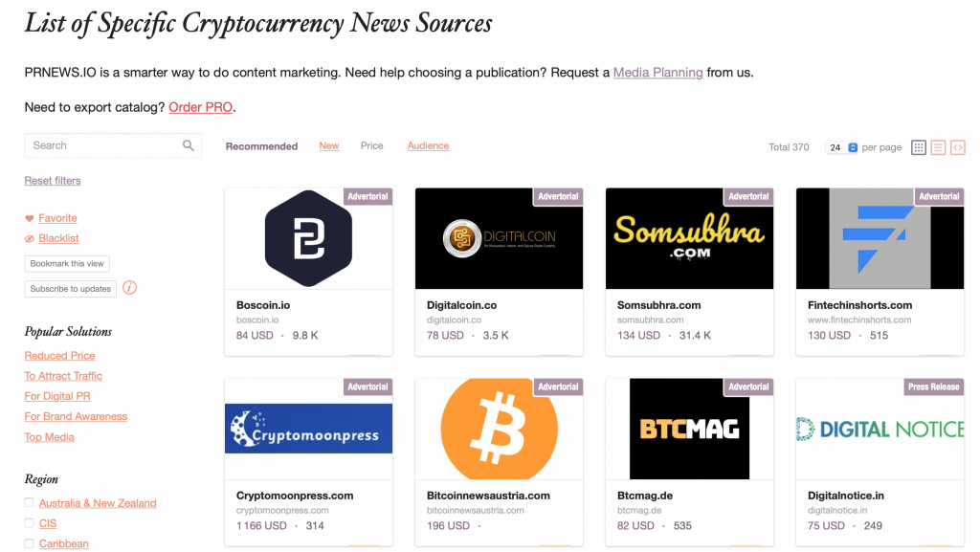Check the Australia & New Zealand region
980x552 pixels.
pos(29,502)
